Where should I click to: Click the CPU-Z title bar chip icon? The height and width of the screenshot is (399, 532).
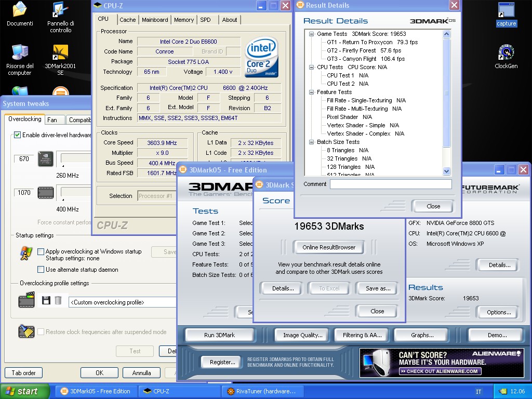98,5
